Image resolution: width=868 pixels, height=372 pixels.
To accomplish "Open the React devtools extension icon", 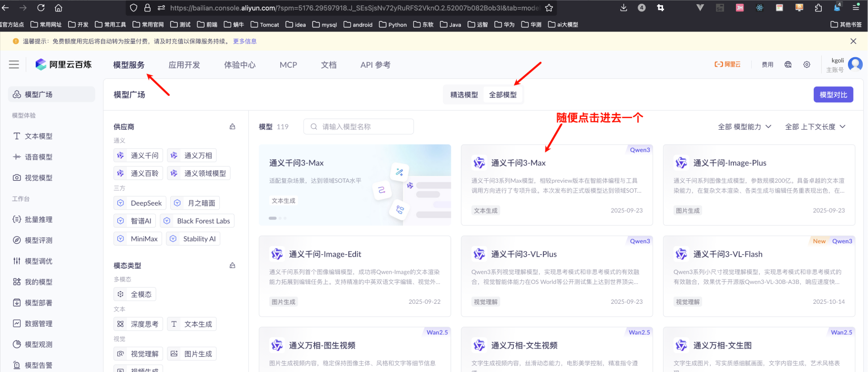I will click(x=760, y=8).
